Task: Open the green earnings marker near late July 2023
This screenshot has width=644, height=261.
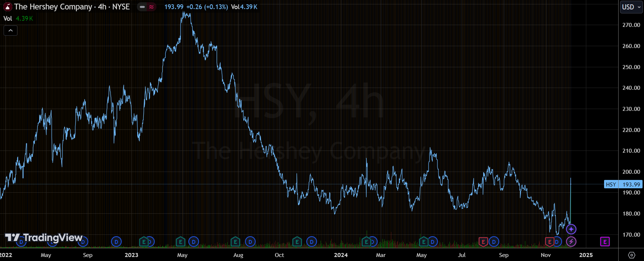Action: [235, 241]
